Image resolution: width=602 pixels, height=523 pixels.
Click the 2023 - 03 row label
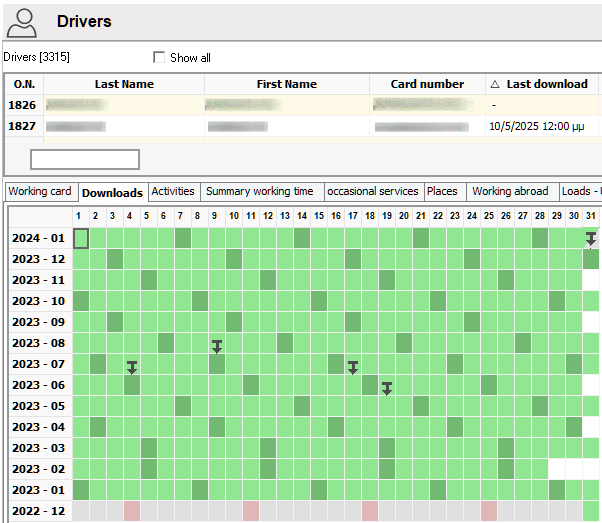38,448
